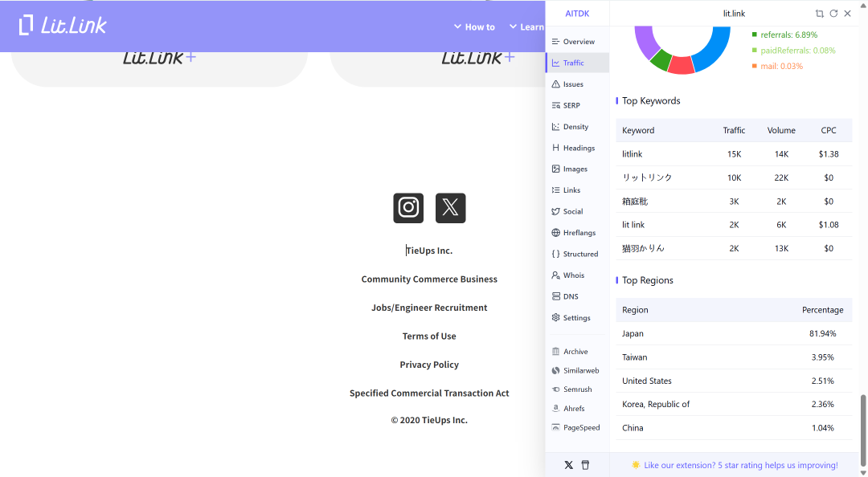Click the left Lit.Link+ card
Image resolution: width=868 pixels, height=477 pixels.
pos(159,68)
